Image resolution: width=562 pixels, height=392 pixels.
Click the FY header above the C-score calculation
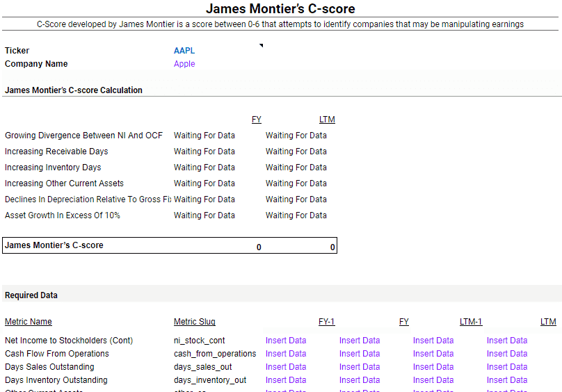tap(256, 120)
